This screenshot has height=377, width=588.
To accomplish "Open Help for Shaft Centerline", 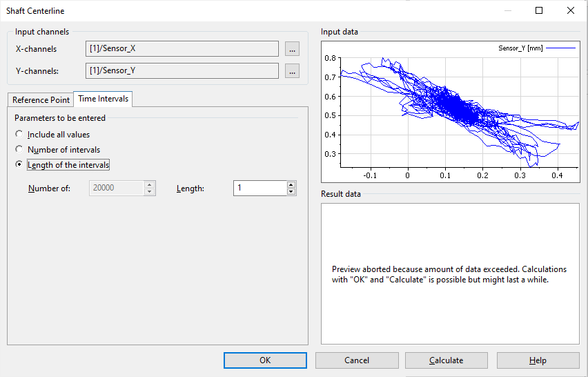I will (x=538, y=360).
